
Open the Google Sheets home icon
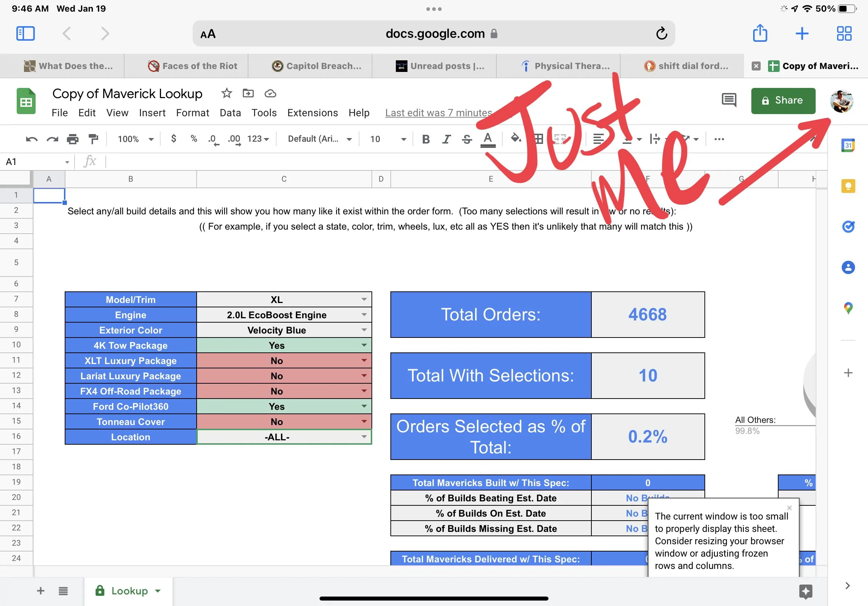point(26,101)
